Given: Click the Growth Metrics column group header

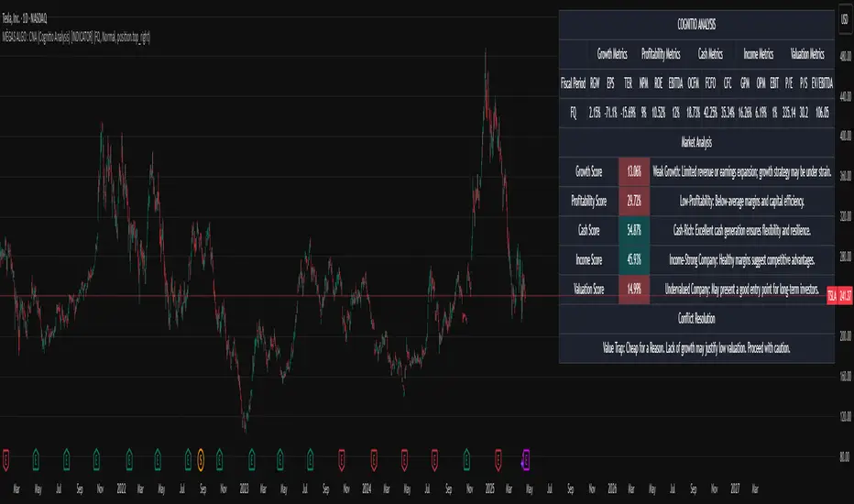Looking at the screenshot, I should [x=611, y=54].
